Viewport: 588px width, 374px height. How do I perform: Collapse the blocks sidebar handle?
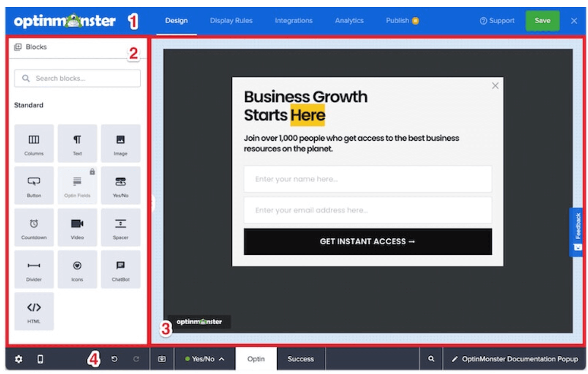(x=153, y=204)
